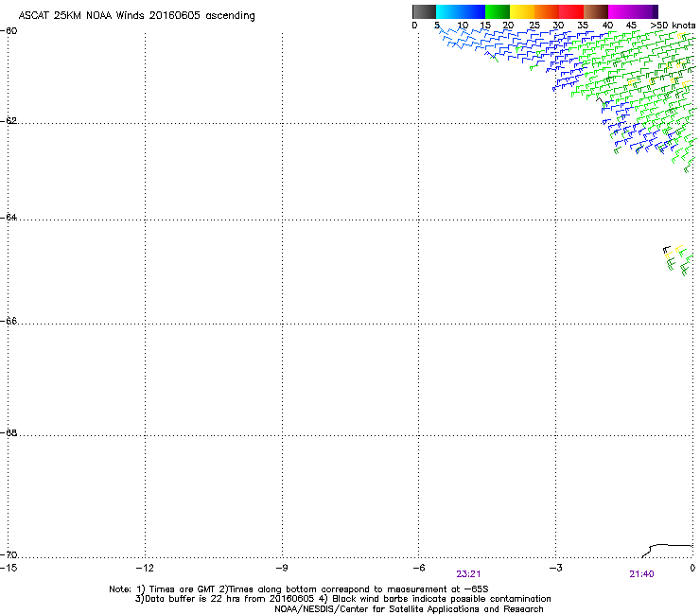
Task: Click the note line starting "Note: 1) Times are GMT"
Action: click(x=299, y=589)
